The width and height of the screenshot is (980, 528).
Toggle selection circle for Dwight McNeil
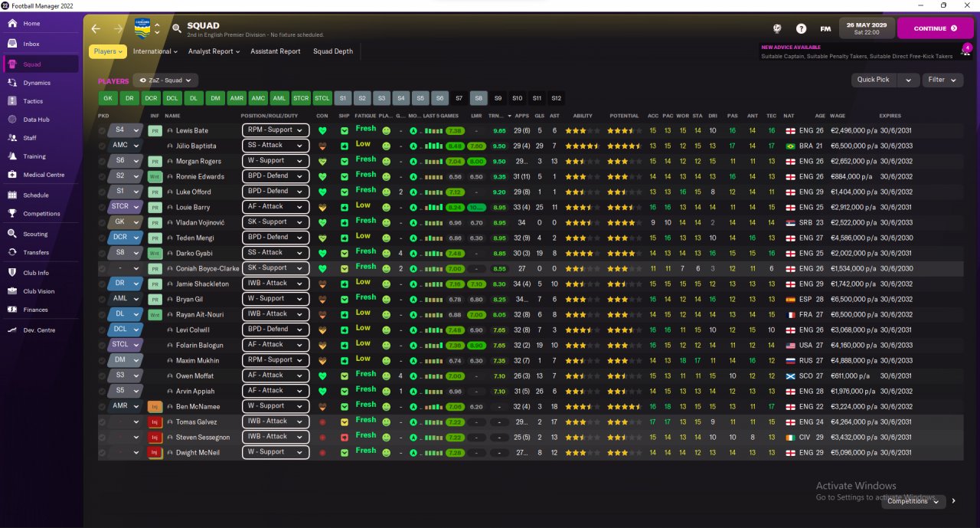click(x=103, y=453)
